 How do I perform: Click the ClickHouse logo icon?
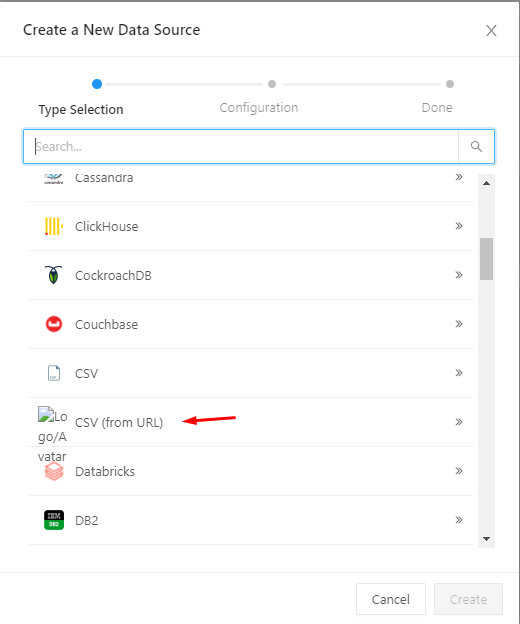point(54,226)
